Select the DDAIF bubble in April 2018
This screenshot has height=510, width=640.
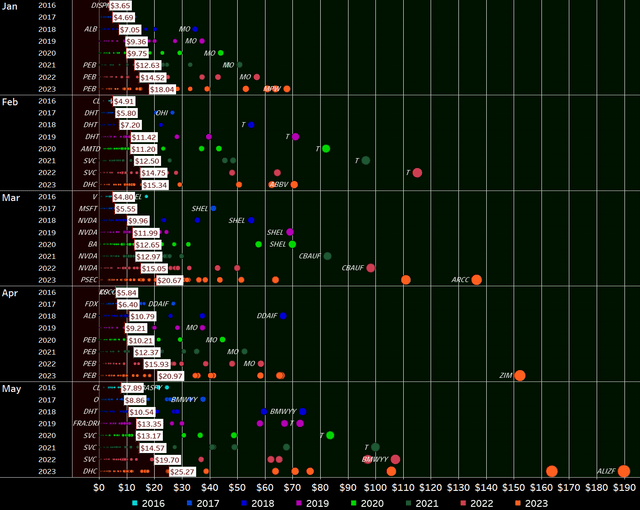click(283, 315)
